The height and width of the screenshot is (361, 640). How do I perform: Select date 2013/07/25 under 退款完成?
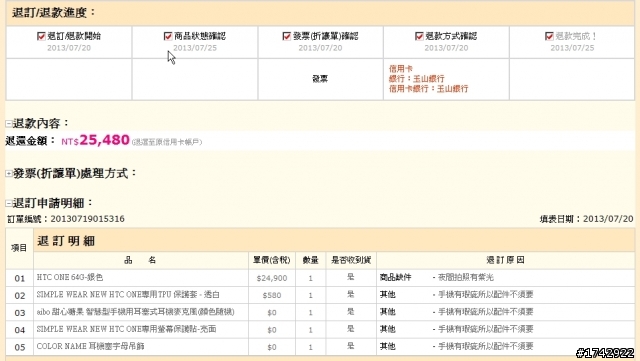pos(572,48)
